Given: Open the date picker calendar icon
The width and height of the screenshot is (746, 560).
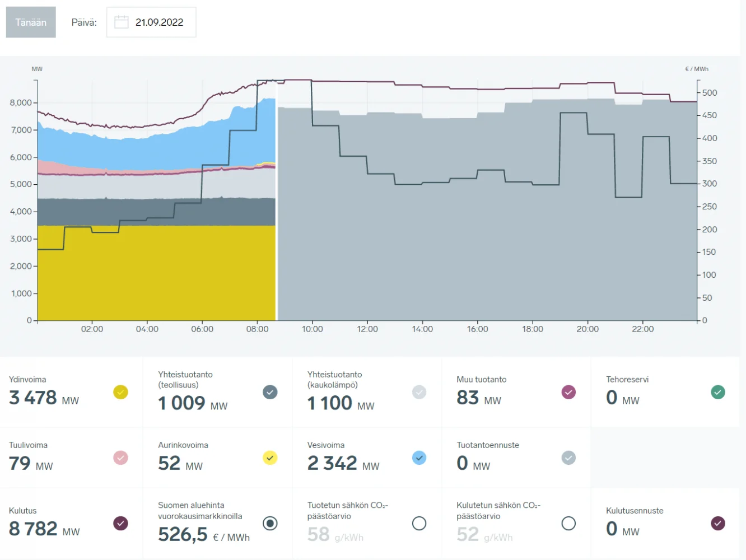Looking at the screenshot, I should click(122, 22).
